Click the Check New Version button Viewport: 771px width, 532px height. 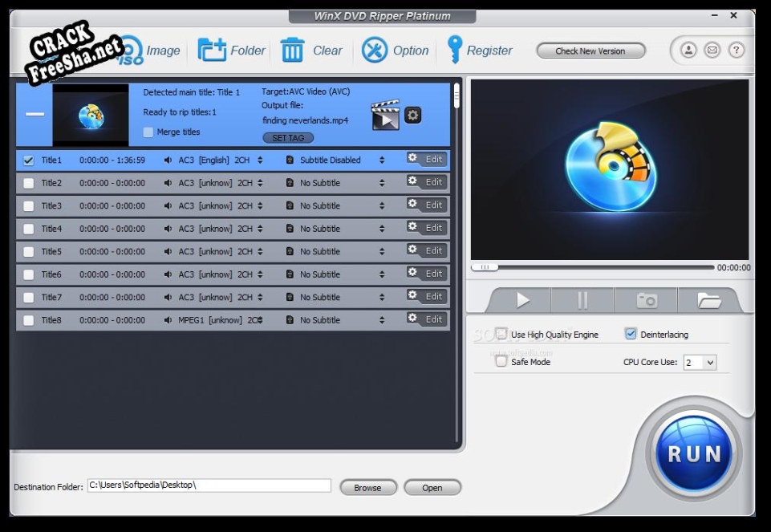click(590, 51)
